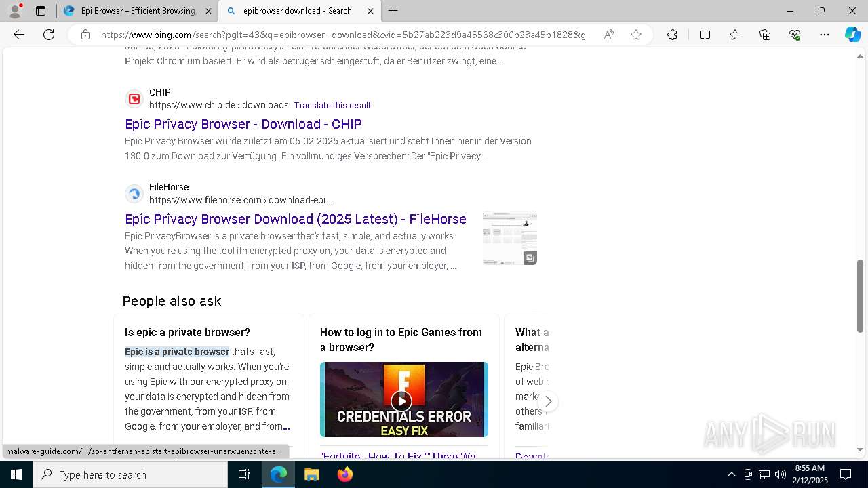Open the Windows Start menu

tap(16, 474)
